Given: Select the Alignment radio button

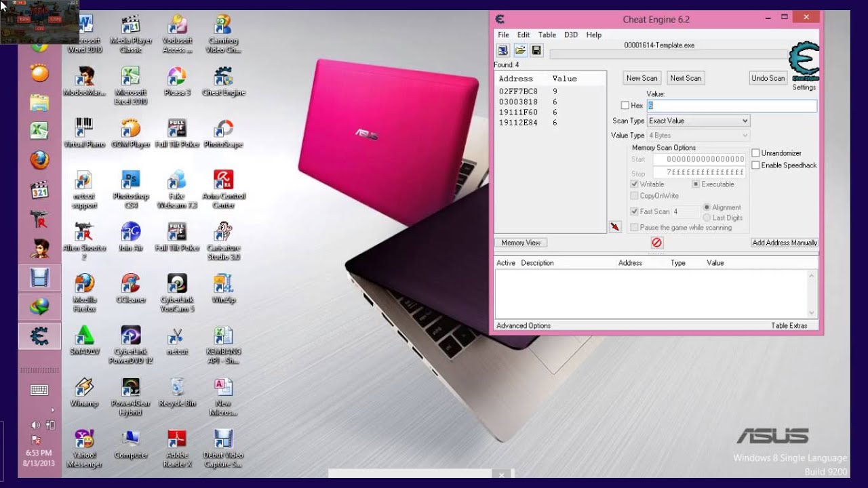Looking at the screenshot, I should click(x=707, y=207).
